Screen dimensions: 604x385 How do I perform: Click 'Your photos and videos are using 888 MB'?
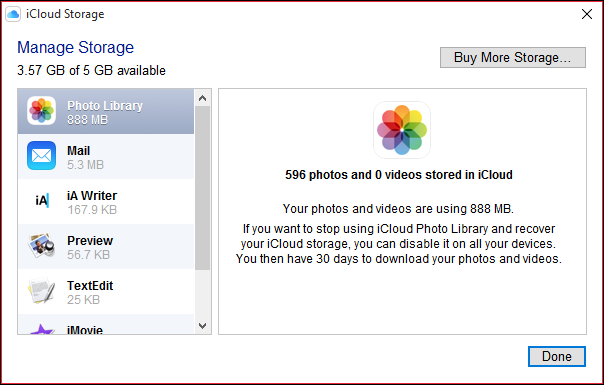398,208
